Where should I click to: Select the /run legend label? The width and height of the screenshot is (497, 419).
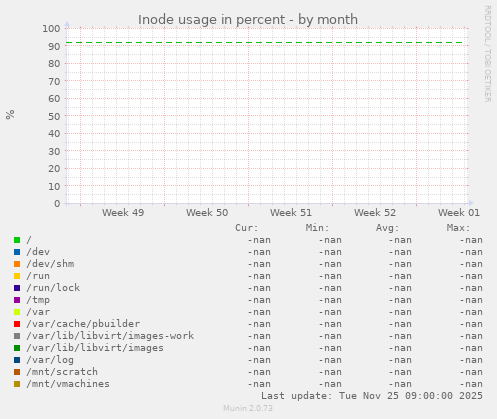[38, 276]
